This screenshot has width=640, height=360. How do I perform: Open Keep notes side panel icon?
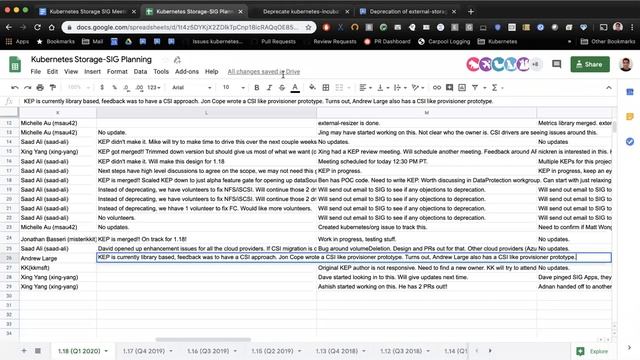pos(630,117)
